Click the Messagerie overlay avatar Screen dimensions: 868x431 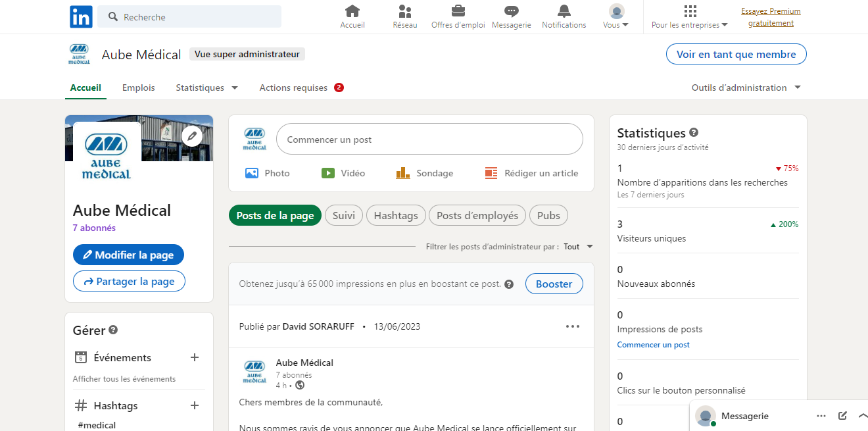(706, 416)
